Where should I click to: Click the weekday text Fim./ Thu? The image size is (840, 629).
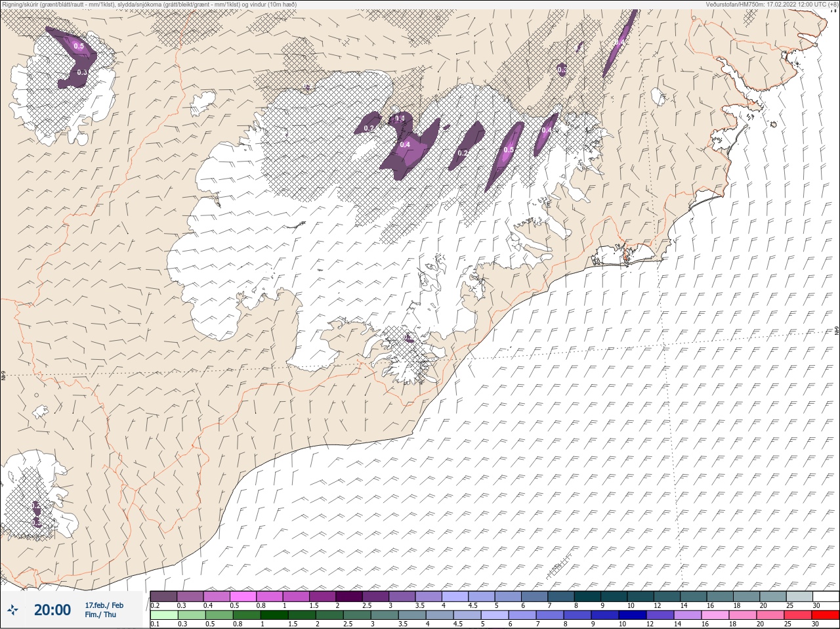click(100, 615)
